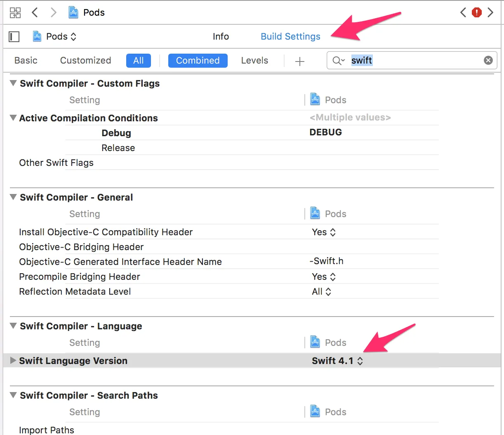
Task: Select Install Objective-C Compatibility Header name
Action: (106, 232)
